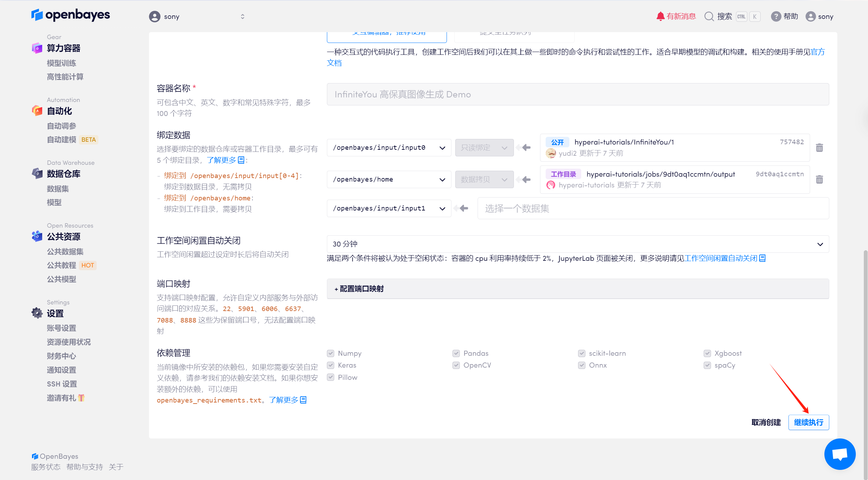Viewport: 868px width, 480px height.
Task: Click the help question mark icon
Action: [776, 16]
